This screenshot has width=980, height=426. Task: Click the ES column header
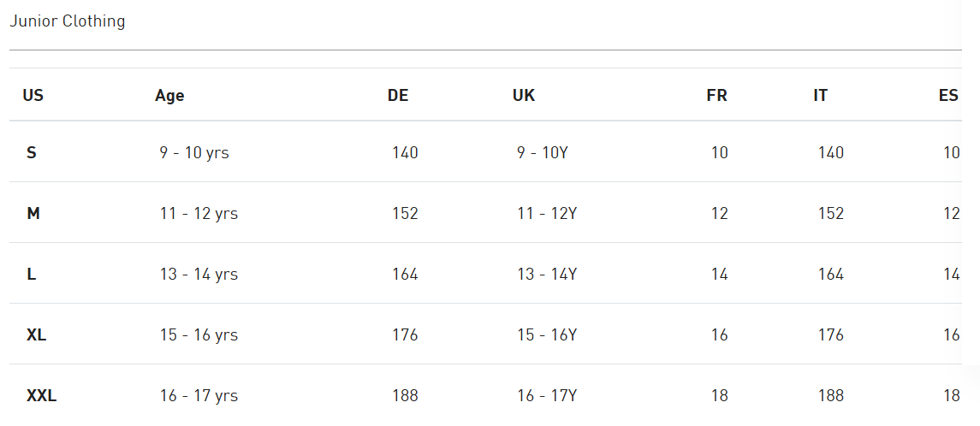click(x=948, y=96)
